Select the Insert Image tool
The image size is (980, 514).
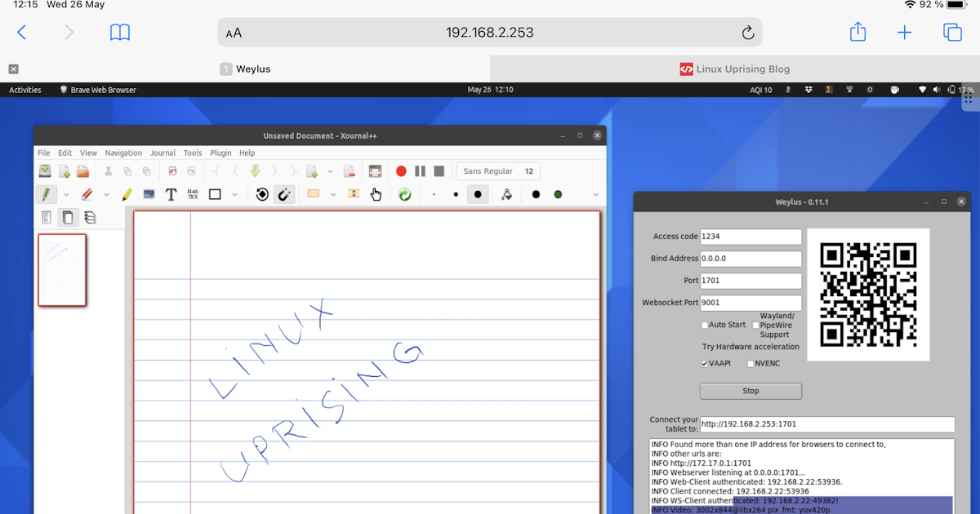(x=149, y=194)
